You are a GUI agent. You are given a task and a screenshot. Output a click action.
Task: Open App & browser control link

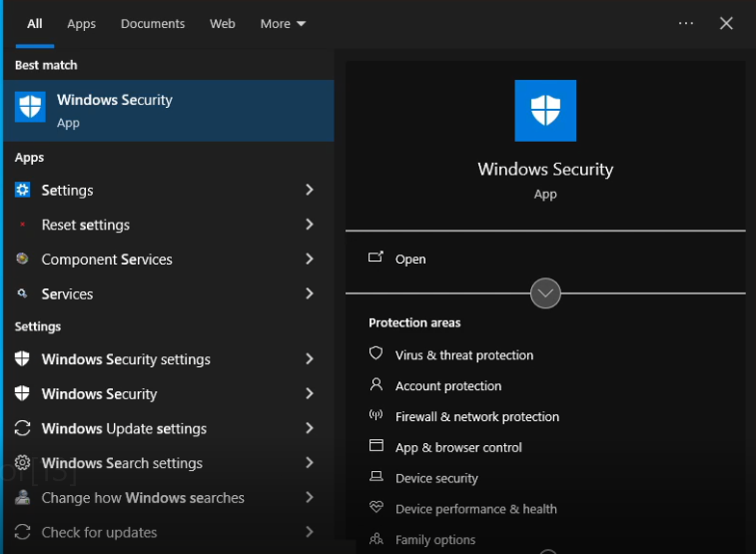(x=458, y=447)
